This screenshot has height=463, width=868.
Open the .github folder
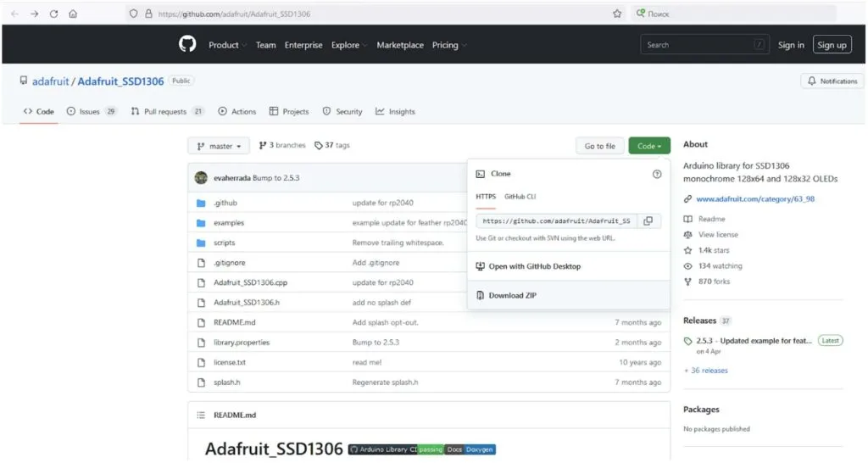point(225,204)
